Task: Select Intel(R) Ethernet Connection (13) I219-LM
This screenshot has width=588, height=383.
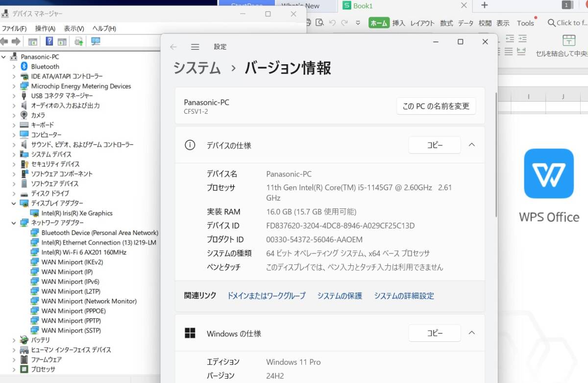Action: pos(99,242)
